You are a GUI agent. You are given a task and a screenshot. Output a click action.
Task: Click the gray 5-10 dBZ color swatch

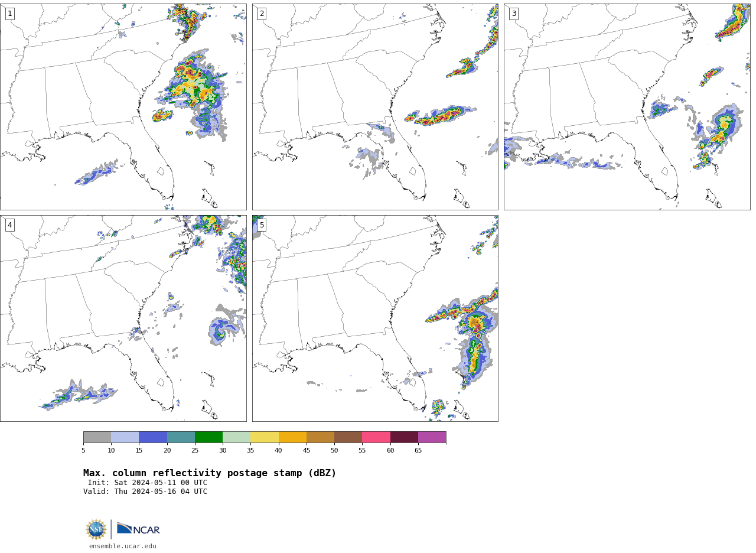tap(97, 437)
